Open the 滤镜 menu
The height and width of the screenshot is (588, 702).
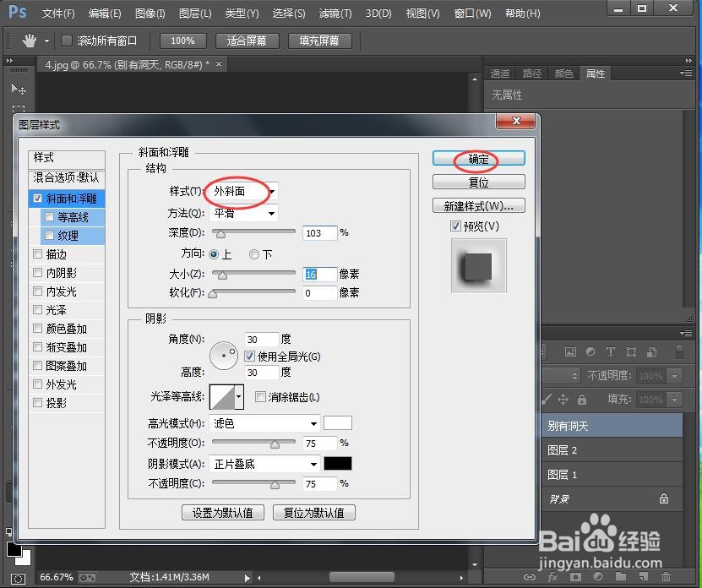click(335, 14)
